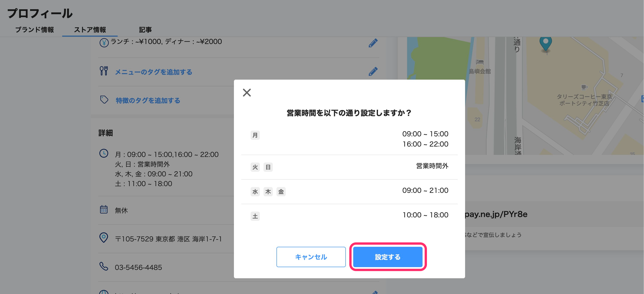Click the calendar icon next to 無休
The image size is (644, 294).
[x=104, y=209]
